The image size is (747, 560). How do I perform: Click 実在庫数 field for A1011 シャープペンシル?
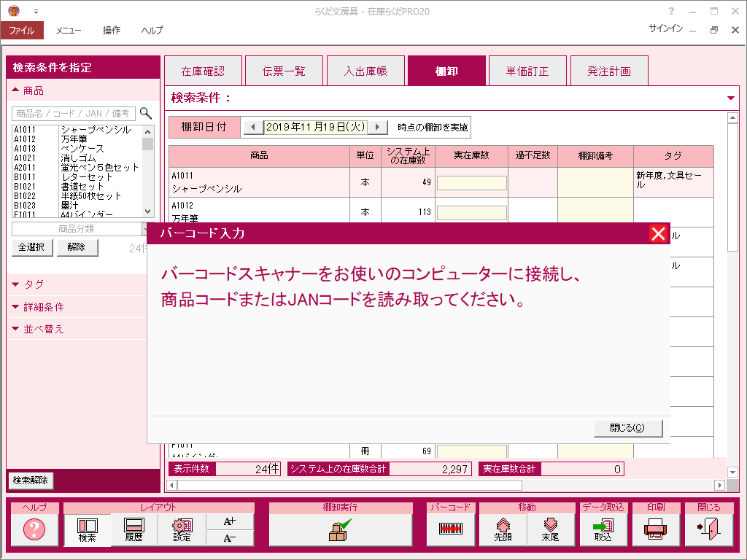coord(472,183)
